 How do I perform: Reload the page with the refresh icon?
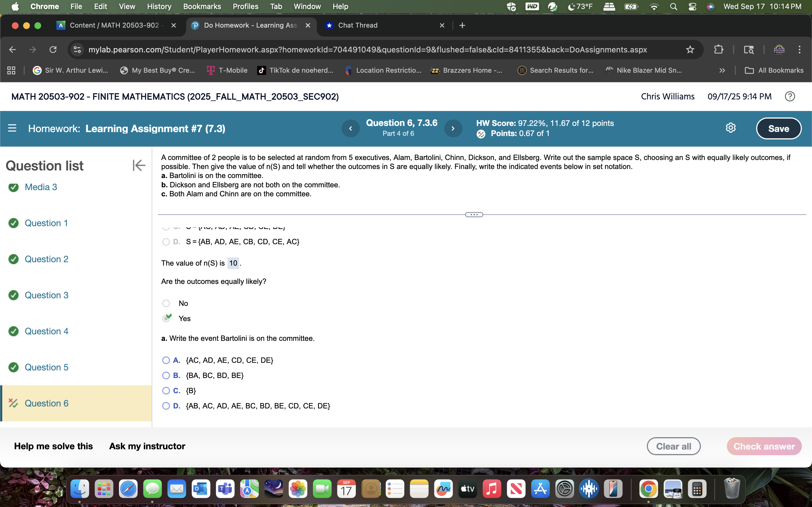pyautogui.click(x=53, y=49)
